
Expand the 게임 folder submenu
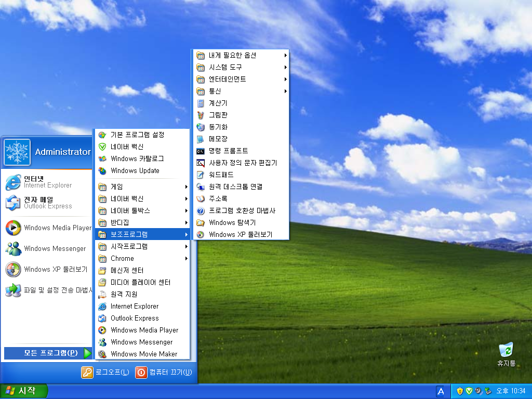point(117,187)
